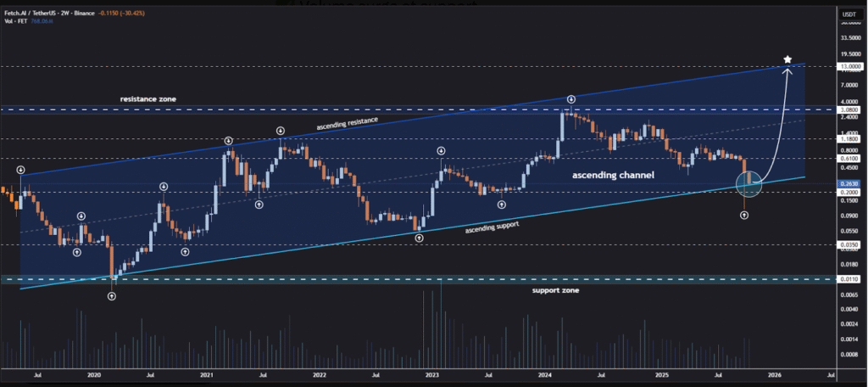
Task: Select the 'support zone' text label
Action: [x=555, y=290]
